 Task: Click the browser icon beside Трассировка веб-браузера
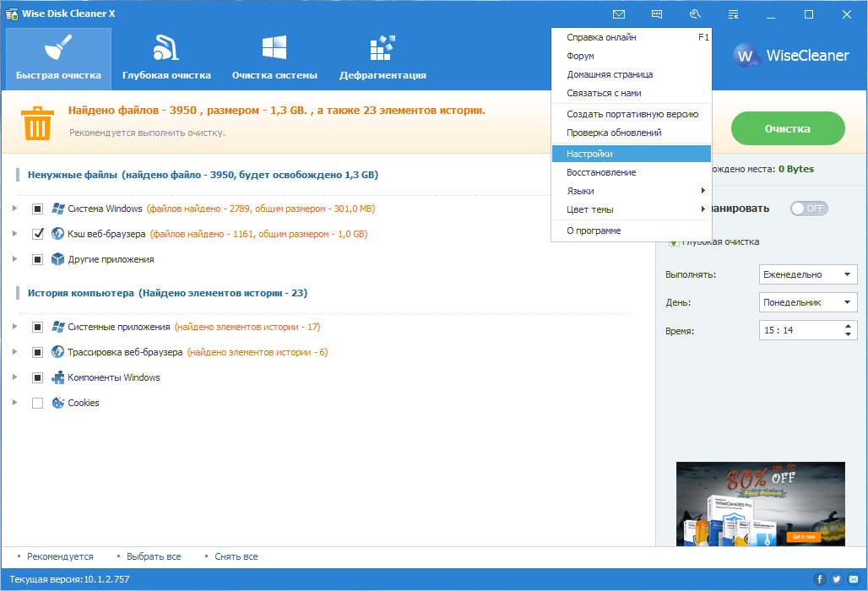click(x=57, y=352)
